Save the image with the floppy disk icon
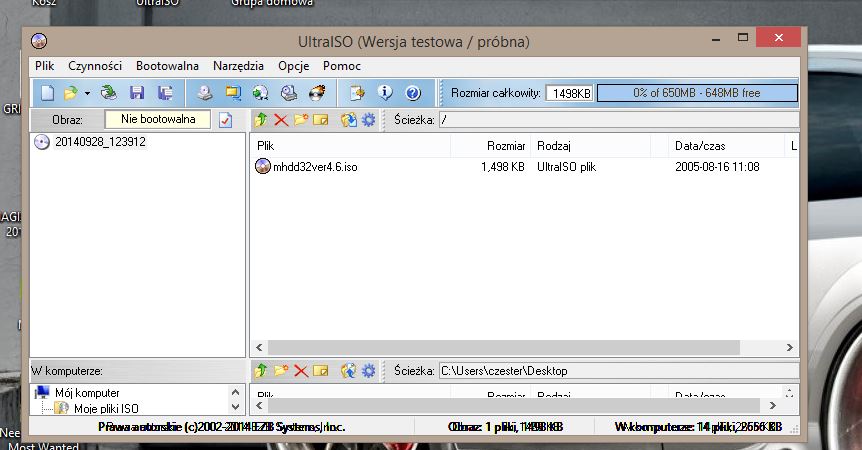 pyautogui.click(x=137, y=93)
